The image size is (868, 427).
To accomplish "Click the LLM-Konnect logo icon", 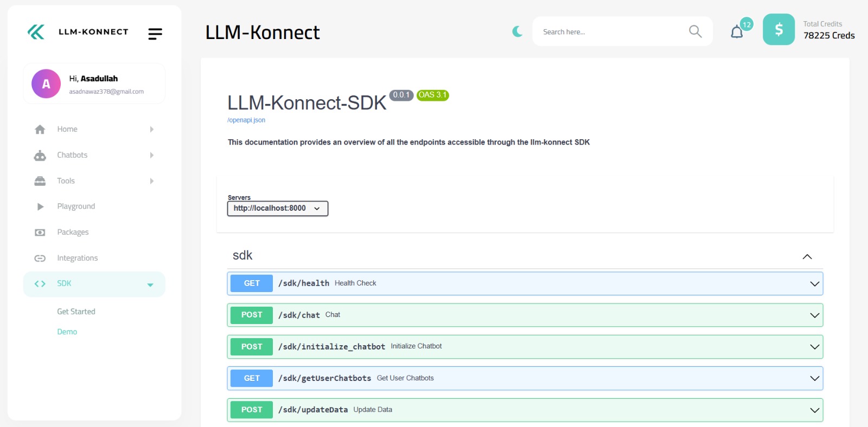I will 36,32.
